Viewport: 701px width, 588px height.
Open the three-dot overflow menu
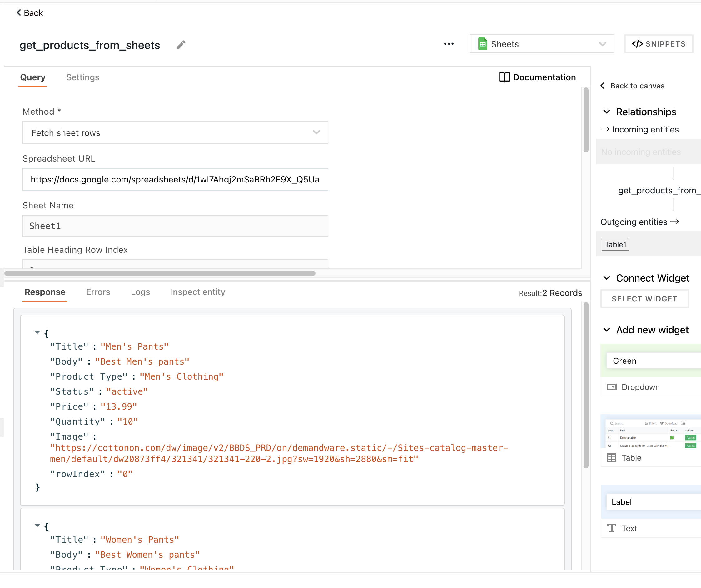pyautogui.click(x=449, y=44)
